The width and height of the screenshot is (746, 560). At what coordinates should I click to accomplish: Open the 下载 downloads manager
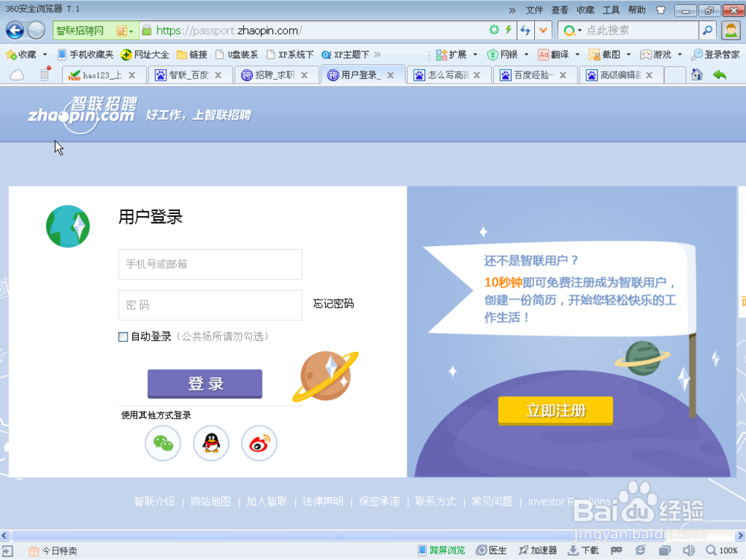[583, 550]
